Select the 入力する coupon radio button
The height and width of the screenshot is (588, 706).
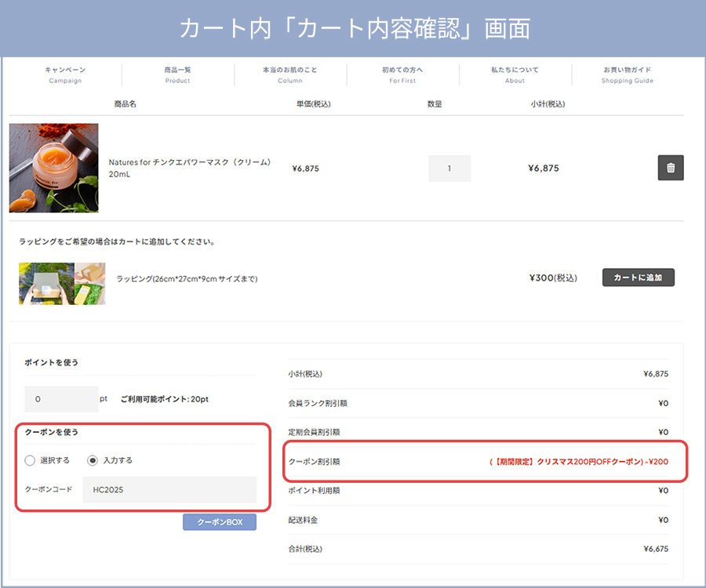(x=92, y=460)
